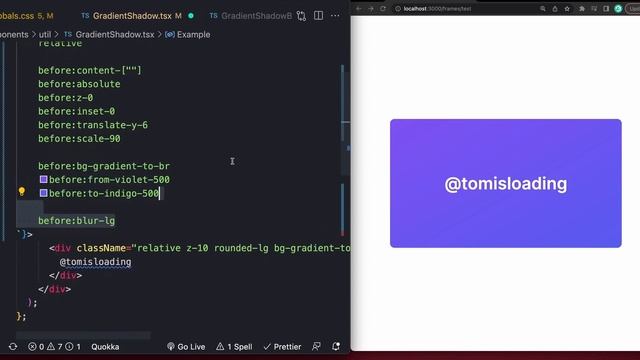Click Quokka in the status bar

pos(105,347)
